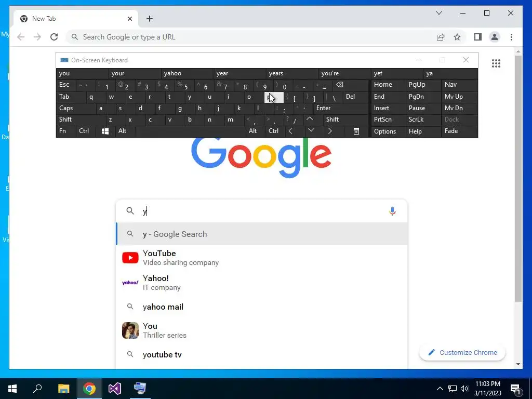Click the context menu key on keyboard
This screenshot has width=532, height=399.
coord(356,131)
